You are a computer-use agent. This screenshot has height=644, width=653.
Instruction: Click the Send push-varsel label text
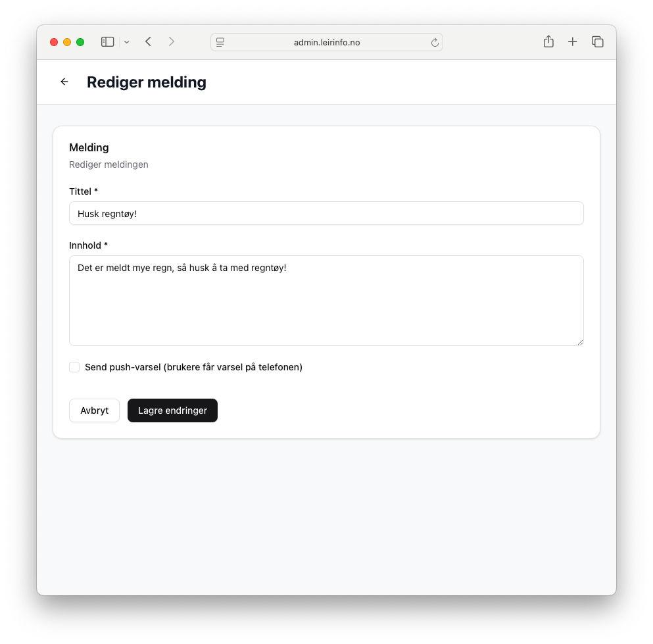coord(193,367)
